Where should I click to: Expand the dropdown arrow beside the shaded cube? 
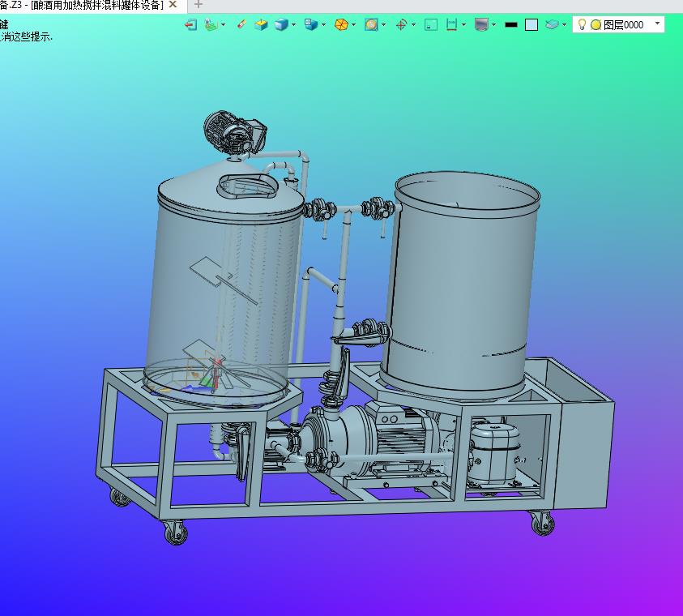pos(293,24)
